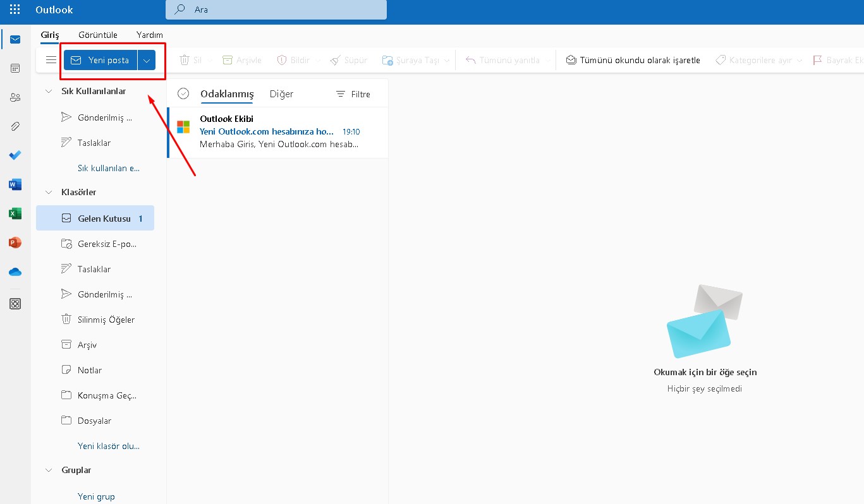Open the Yeni posta dropdown arrow
Viewport: 864px width, 504px height.
146,59
